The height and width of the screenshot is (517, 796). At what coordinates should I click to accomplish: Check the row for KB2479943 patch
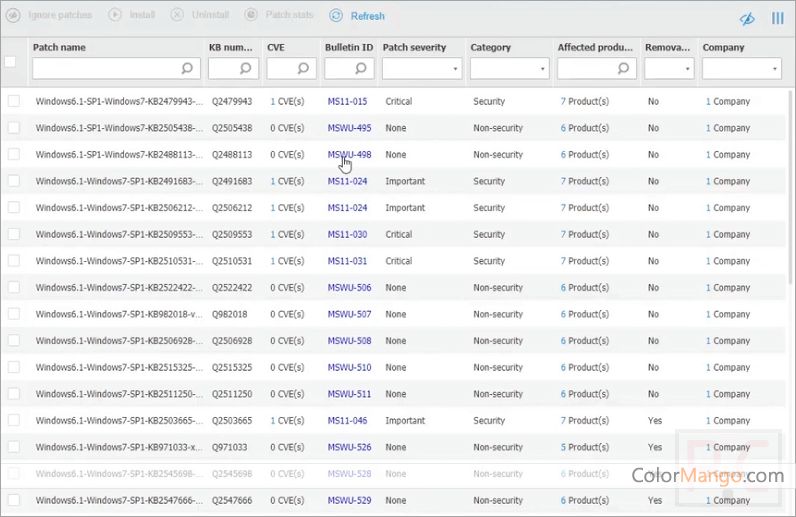point(14,101)
